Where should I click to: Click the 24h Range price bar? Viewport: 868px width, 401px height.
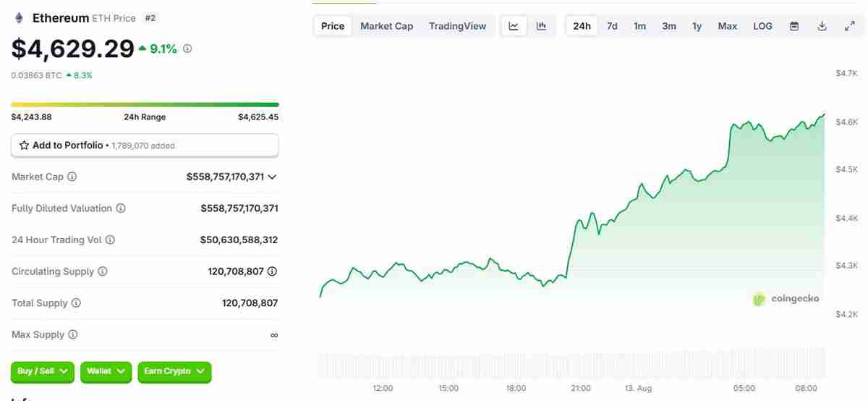coord(145,104)
